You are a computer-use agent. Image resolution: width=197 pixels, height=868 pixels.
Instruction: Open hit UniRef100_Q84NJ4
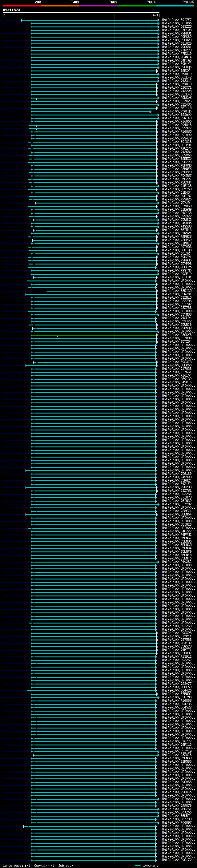click(x=177, y=57)
